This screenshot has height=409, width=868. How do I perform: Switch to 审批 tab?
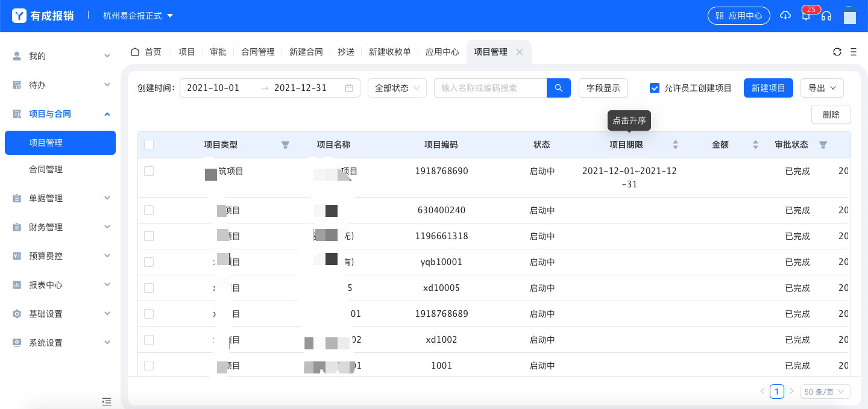(218, 52)
